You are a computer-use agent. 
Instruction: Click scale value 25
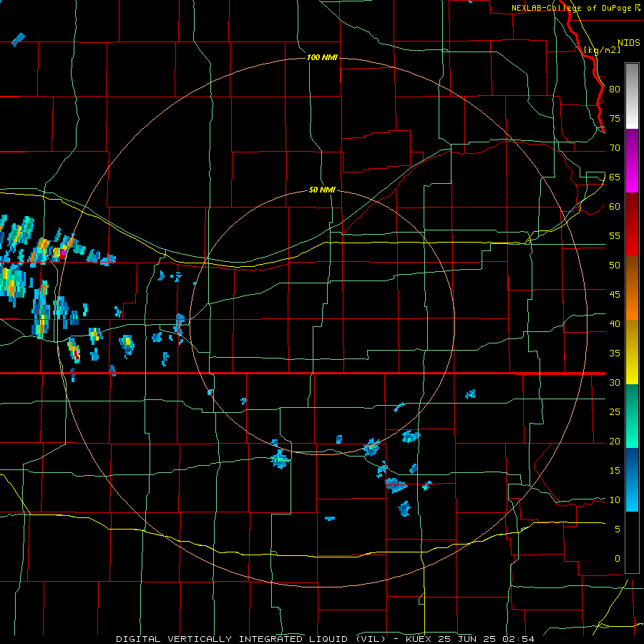pos(615,412)
